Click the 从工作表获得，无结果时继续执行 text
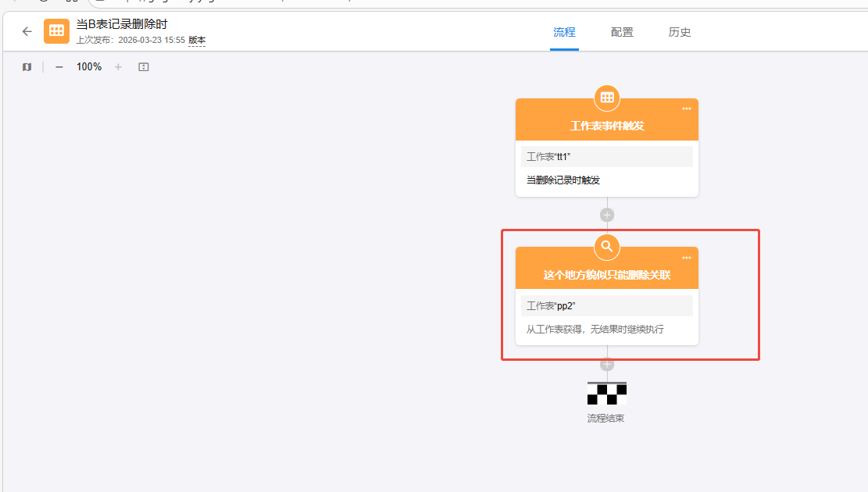 pyautogui.click(x=595, y=330)
